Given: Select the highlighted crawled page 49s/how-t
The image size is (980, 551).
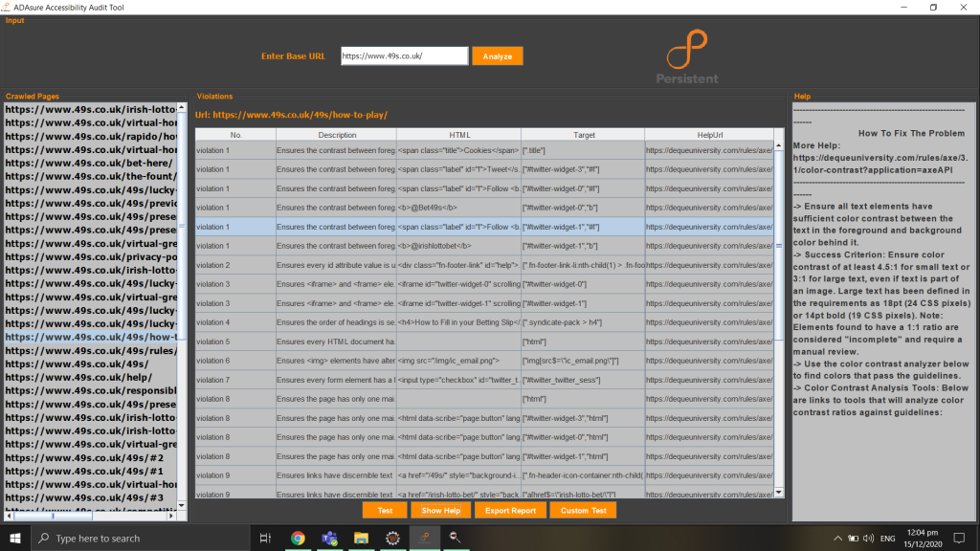Looking at the screenshot, I should tap(91, 338).
